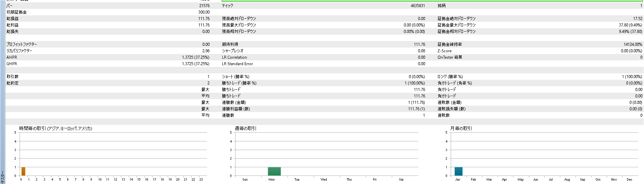Click the 期待利得 label
Screen dimensions: 644x184
pyautogui.click(x=230, y=44)
